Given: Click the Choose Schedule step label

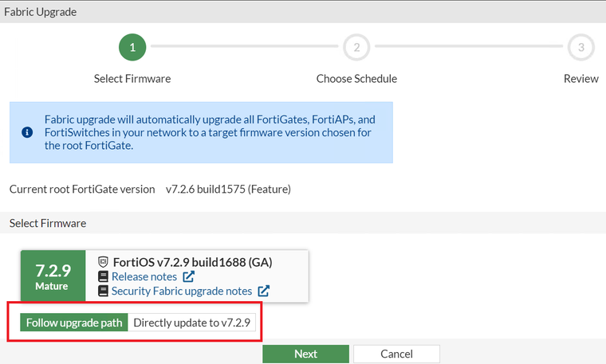Looking at the screenshot, I should point(356,79).
